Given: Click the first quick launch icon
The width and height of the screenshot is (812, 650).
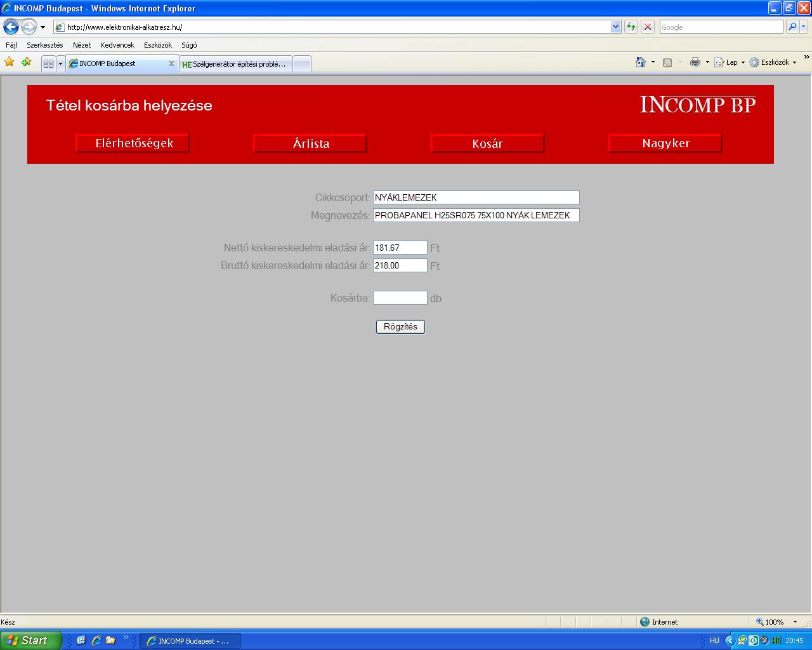Looking at the screenshot, I should click(x=81, y=640).
